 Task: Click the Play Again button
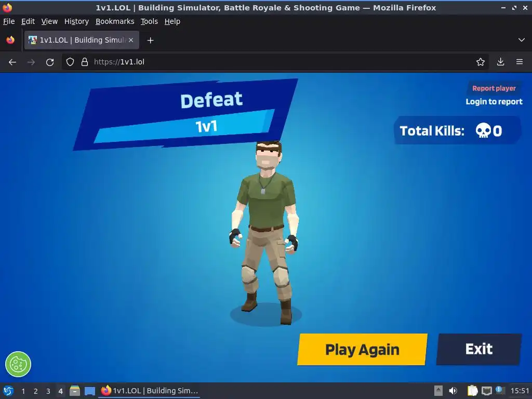pos(362,350)
